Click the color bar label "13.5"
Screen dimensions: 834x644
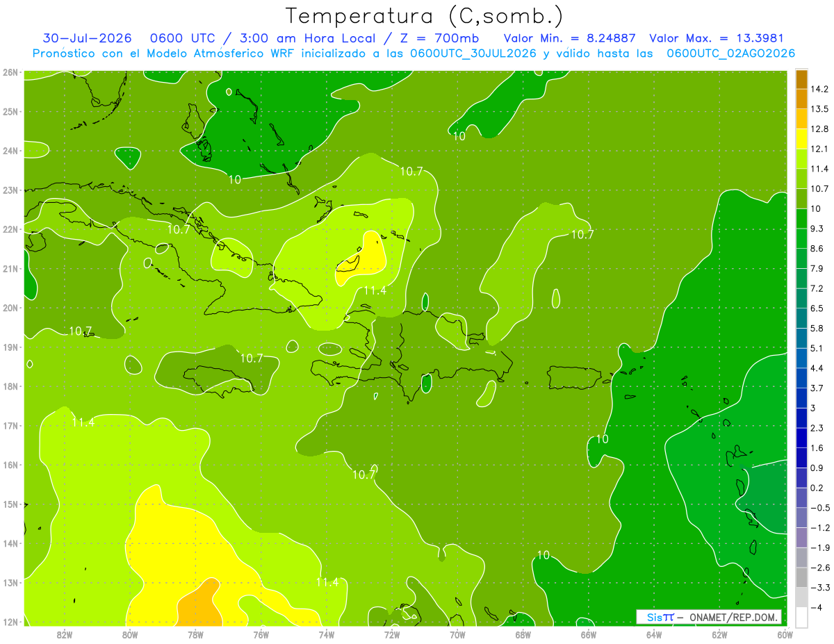point(819,109)
